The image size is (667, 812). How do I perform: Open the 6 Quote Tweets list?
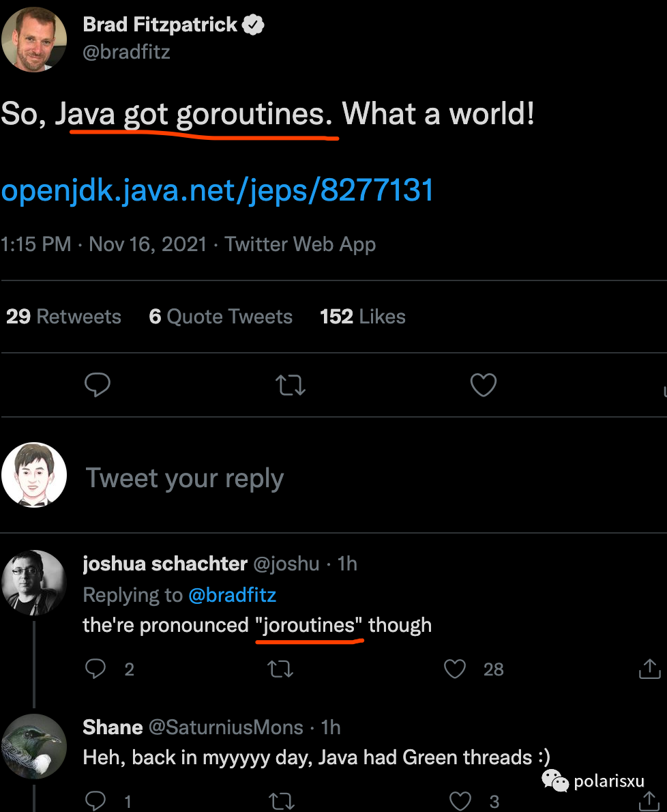coord(220,316)
